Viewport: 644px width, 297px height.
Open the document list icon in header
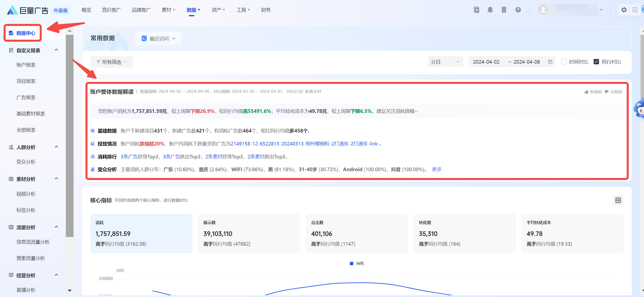pos(476,10)
